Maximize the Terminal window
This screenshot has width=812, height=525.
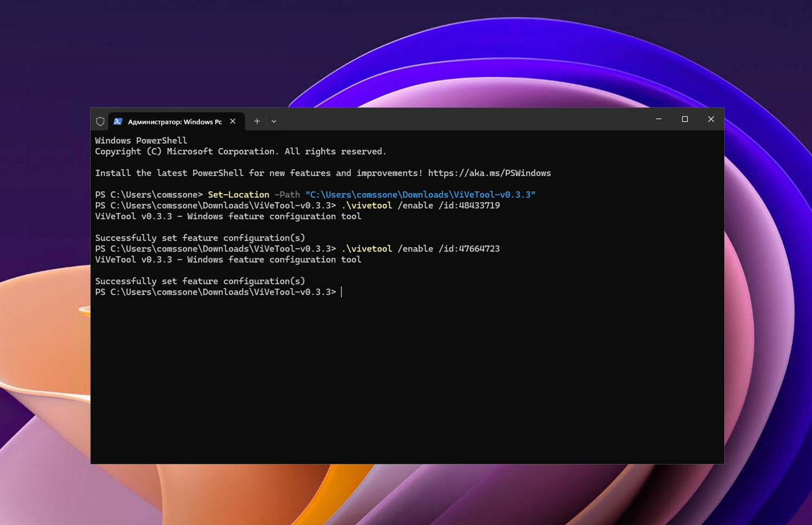pyautogui.click(x=685, y=119)
